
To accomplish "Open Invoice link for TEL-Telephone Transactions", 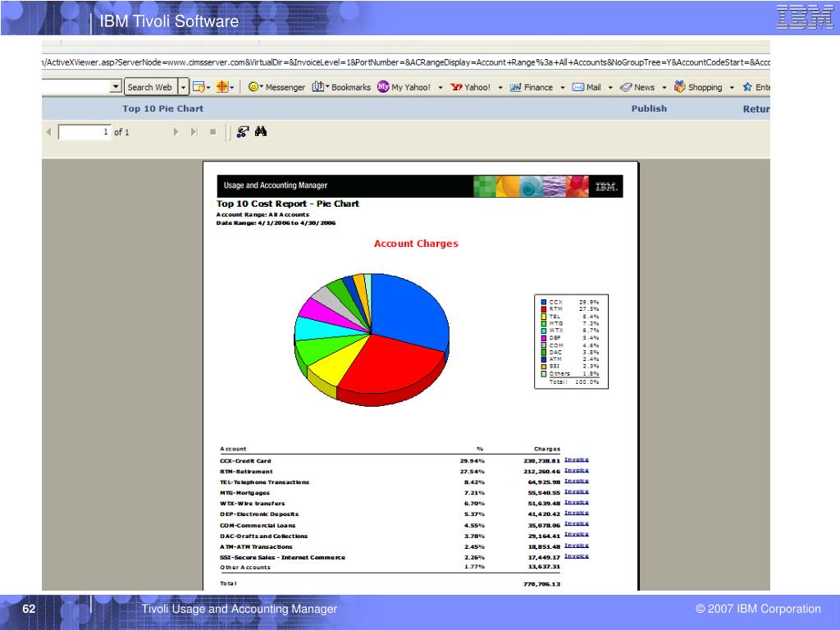I will (577, 481).
